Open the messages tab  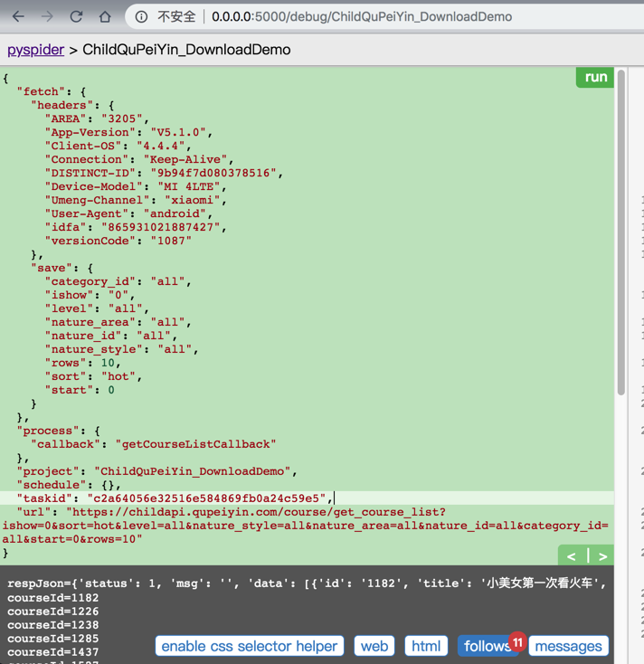pos(568,646)
